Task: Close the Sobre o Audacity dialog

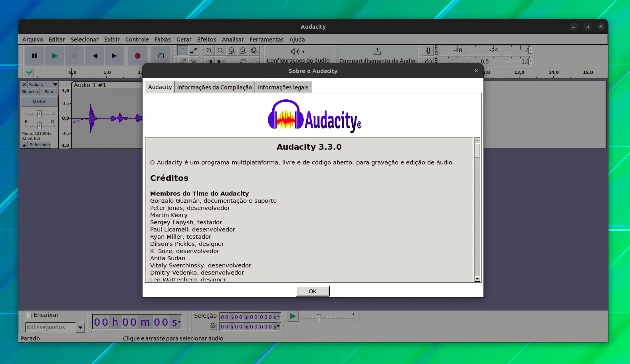Action: (476, 71)
